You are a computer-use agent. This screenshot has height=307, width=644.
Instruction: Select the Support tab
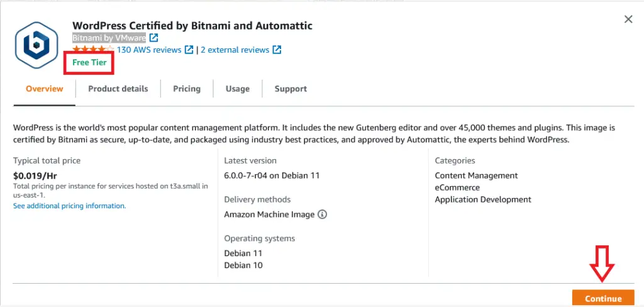[291, 89]
